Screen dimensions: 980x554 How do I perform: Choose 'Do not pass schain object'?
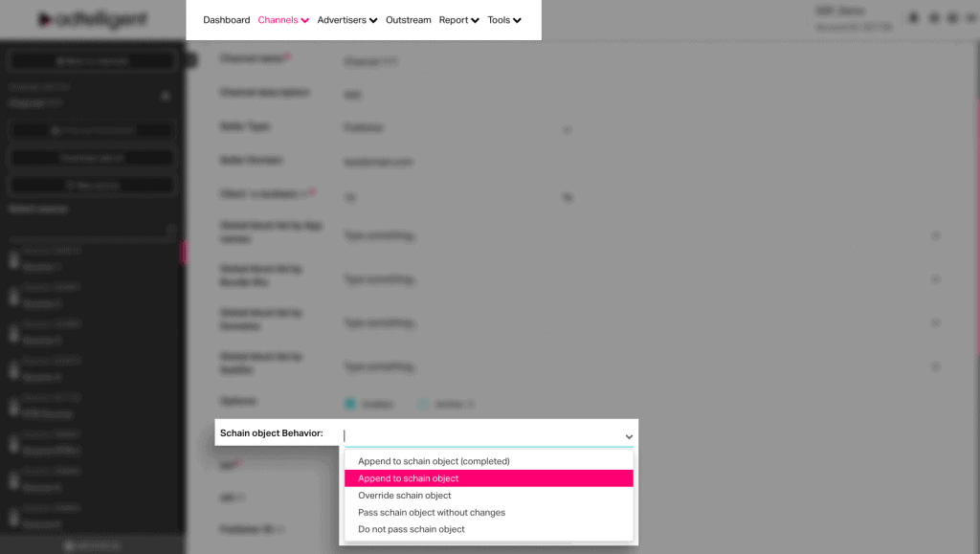tap(412, 529)
